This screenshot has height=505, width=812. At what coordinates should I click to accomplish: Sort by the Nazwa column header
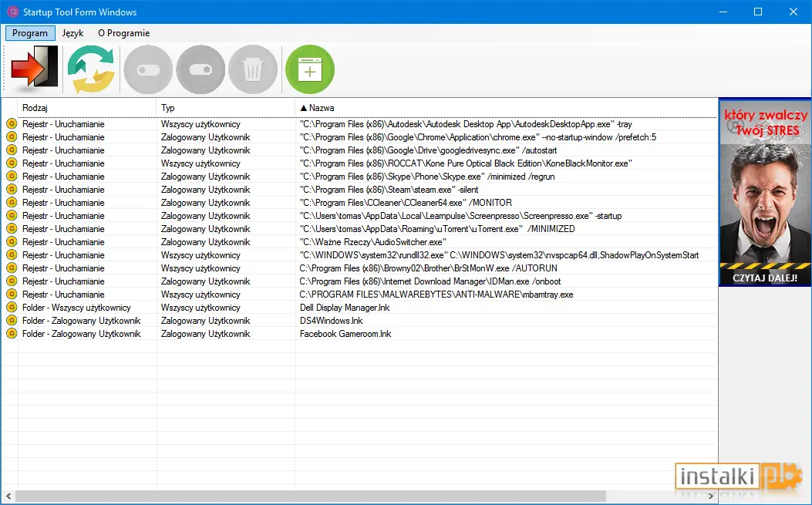506,108
